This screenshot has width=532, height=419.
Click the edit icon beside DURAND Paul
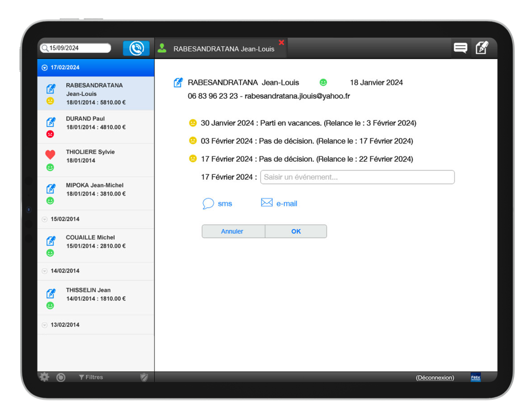pyautogui.click(x=51, y=122)
